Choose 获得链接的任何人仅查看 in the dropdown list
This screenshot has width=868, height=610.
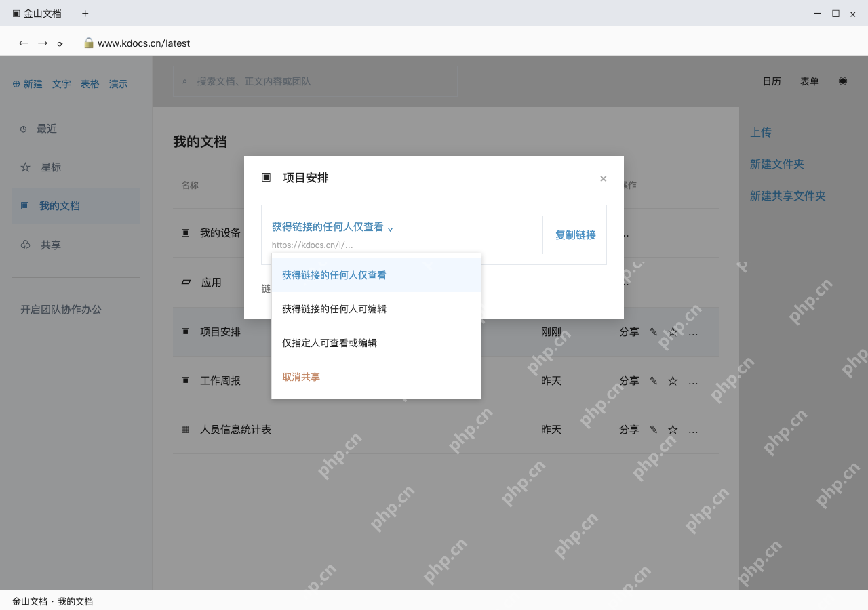[376, 275]
